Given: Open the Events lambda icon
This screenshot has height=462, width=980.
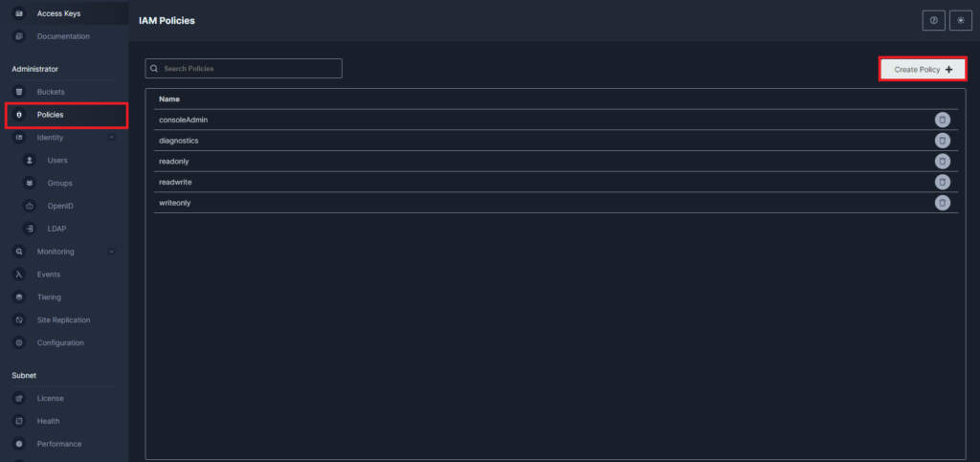Looking at the screenshot, I should [x=19, y=275].
